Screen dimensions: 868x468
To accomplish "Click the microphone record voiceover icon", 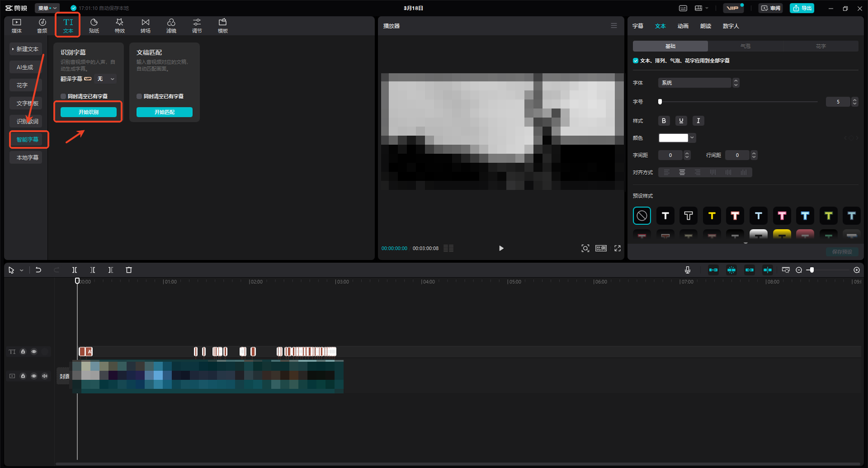I will [x=687, y=270].
